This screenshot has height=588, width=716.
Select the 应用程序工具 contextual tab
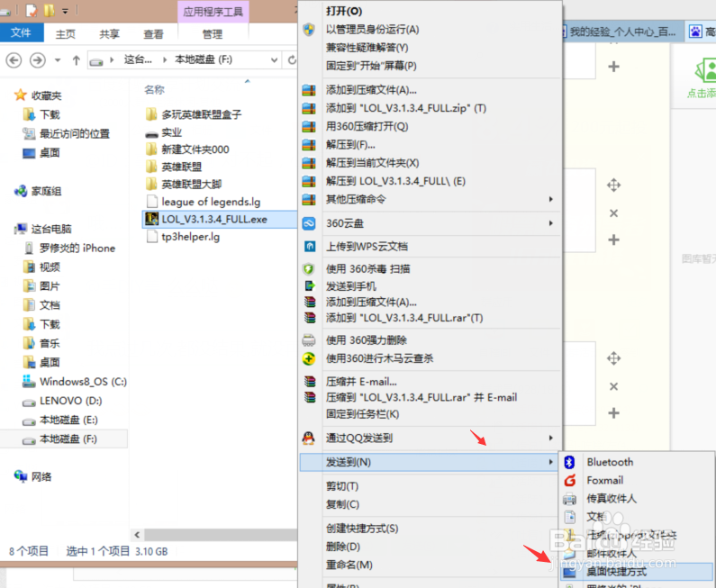click(x=213, y=12)
